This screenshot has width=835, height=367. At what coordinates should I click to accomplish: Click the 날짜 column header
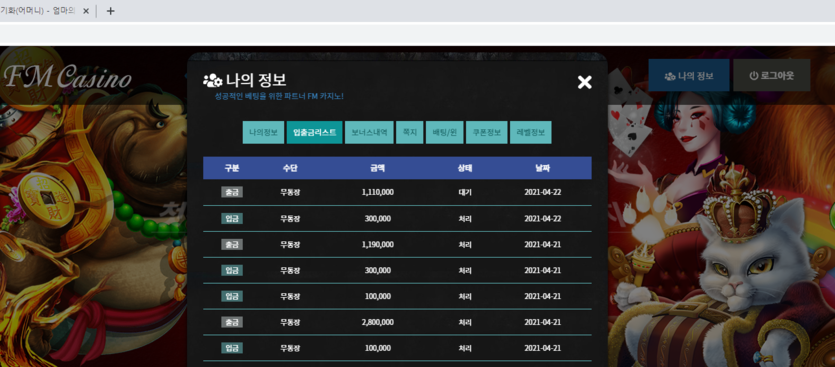point(543,168)
